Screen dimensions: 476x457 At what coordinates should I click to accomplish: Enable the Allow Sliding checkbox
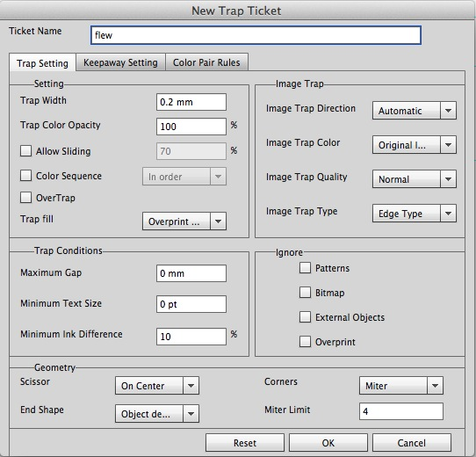tap(25, 150)
